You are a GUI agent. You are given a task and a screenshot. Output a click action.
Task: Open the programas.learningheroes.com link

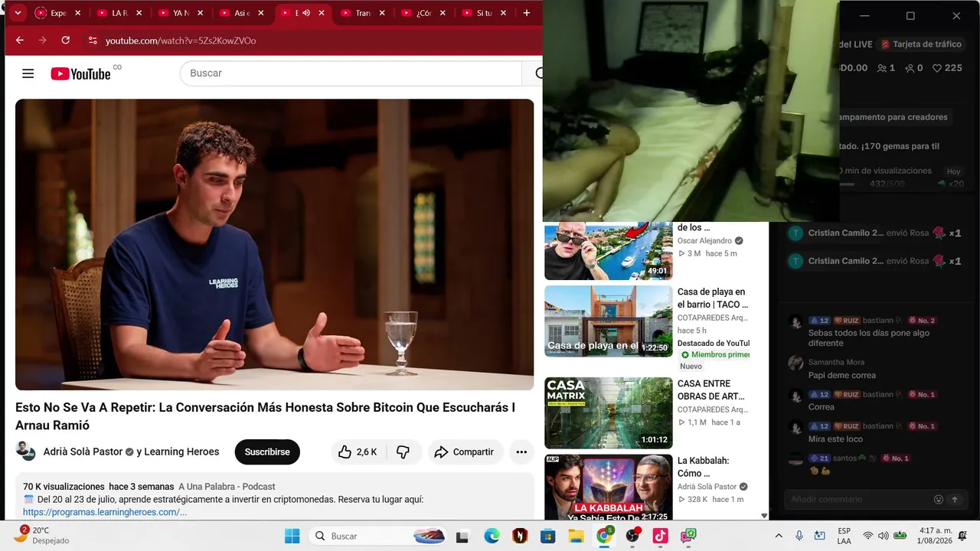105,512
